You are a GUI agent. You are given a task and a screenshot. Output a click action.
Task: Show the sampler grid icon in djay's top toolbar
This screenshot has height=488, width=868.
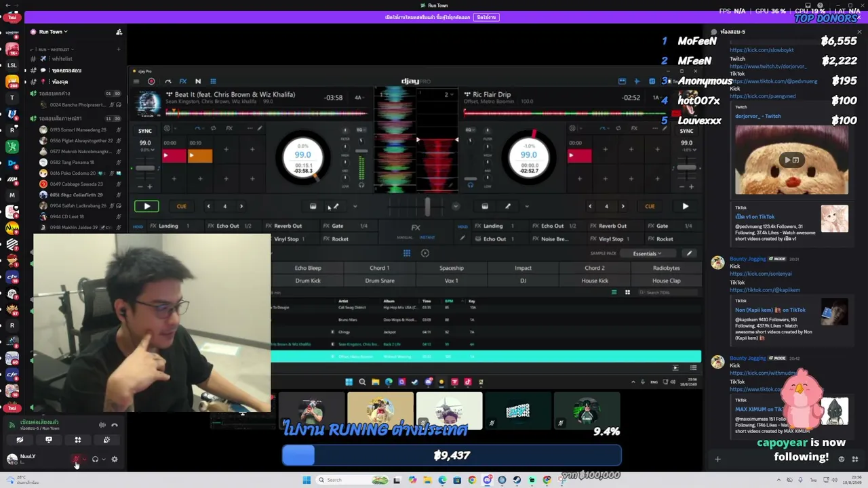213,81
